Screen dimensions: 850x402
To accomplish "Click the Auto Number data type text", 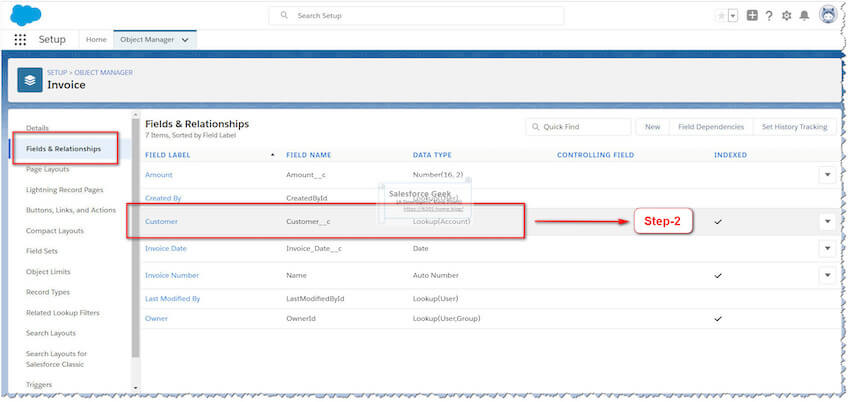I will tap(436, 275).
